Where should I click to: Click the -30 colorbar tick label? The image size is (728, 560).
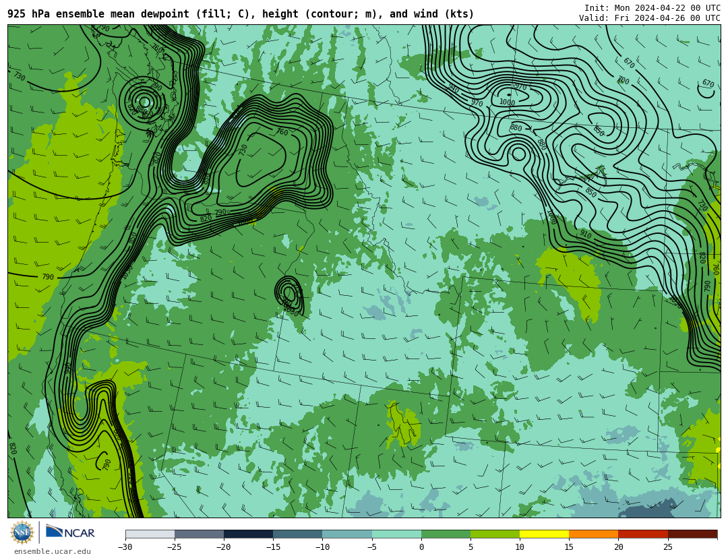tap(125, 547)
